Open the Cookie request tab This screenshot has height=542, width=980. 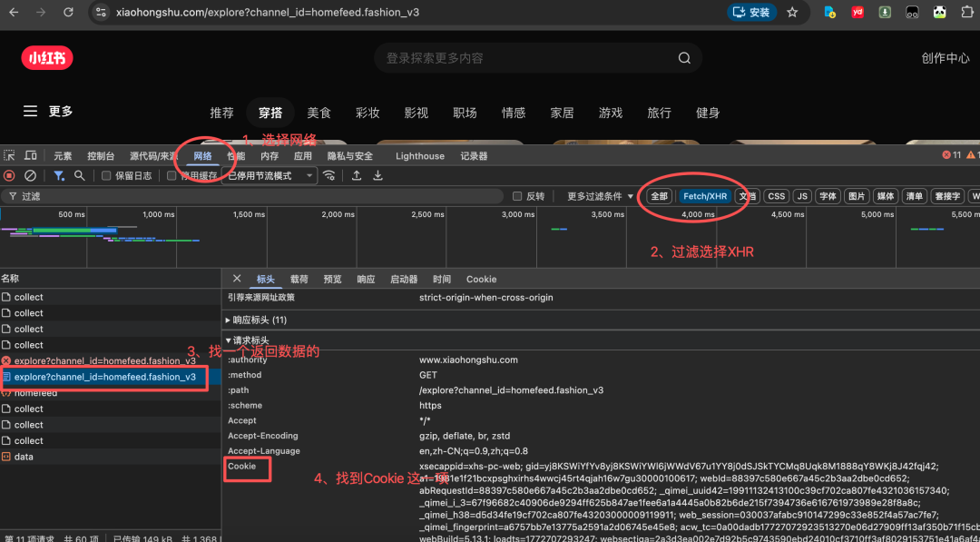click(x=481, y=279)
